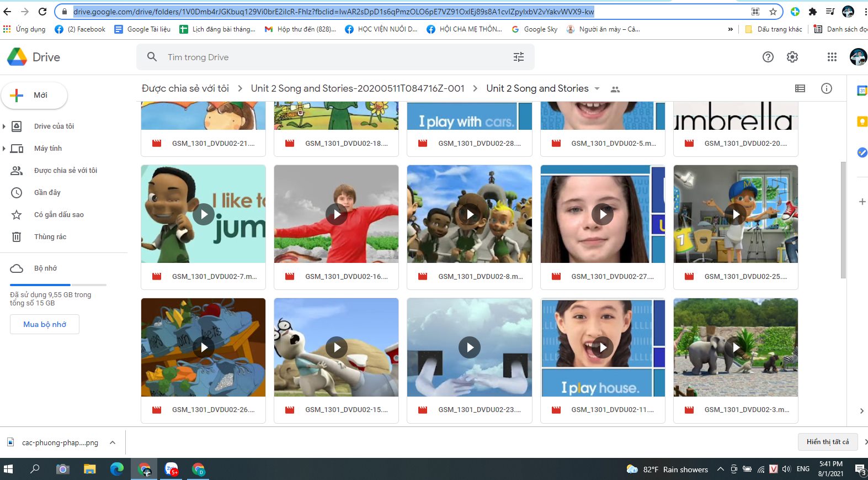Bookmark this page with star icon
868x480 pixels.
(x=773, y=12)
